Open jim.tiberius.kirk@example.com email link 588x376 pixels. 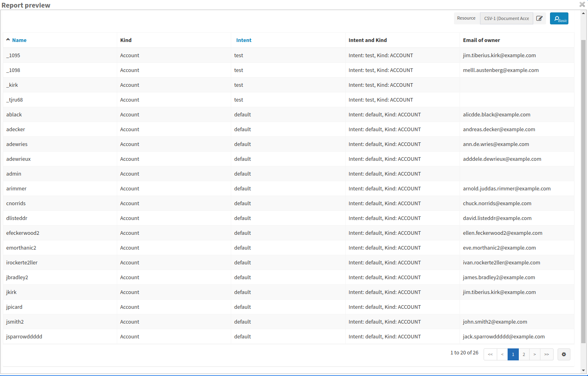499,55
